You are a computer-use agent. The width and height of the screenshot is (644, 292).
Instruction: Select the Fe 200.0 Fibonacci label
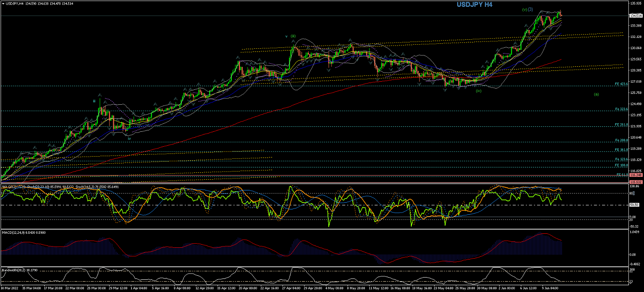(x=621, y=140)
